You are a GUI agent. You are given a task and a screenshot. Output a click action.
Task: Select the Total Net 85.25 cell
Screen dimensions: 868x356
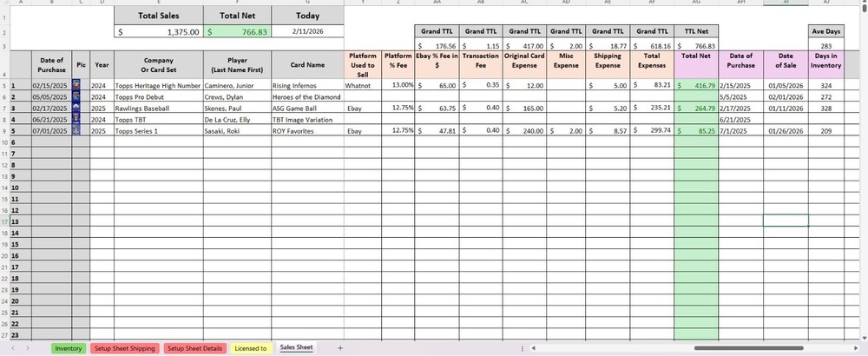696,130
